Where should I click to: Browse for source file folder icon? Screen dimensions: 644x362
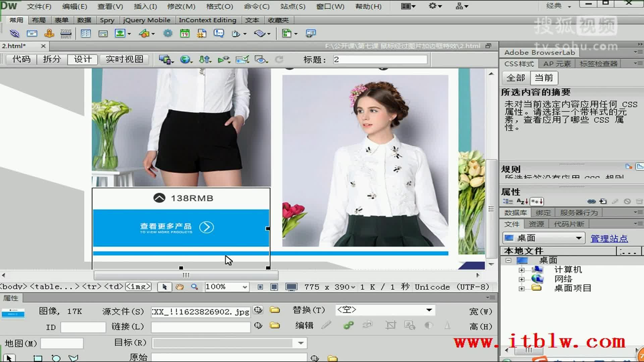pos(275,310)
